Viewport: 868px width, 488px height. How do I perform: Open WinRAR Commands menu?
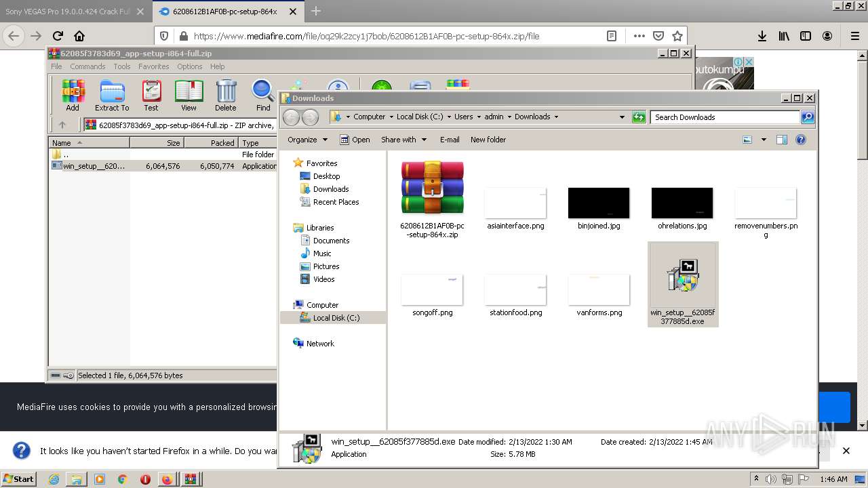click(87, 66)
